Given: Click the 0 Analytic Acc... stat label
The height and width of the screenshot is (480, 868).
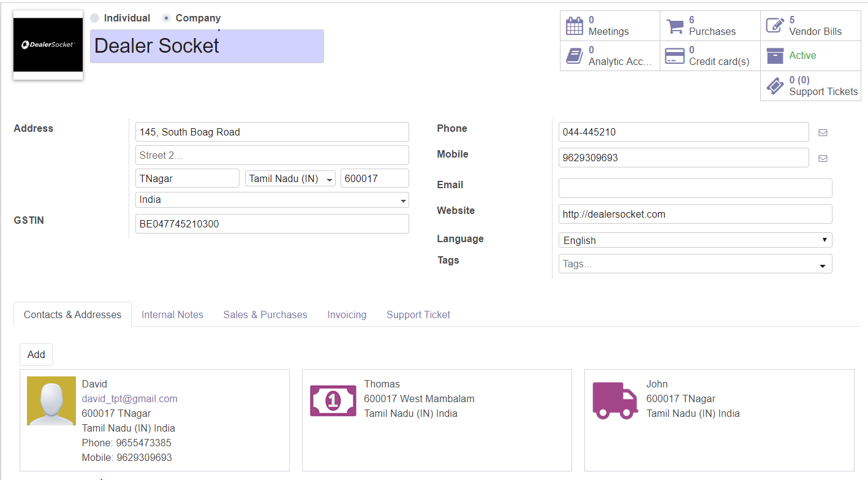Looking at the screenshot, I should (620, 56).
